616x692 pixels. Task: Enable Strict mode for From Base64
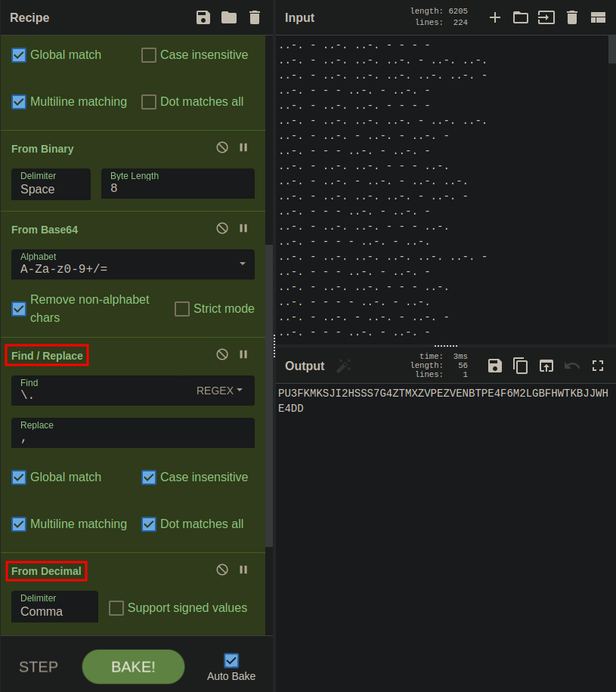tap(182, 309)
